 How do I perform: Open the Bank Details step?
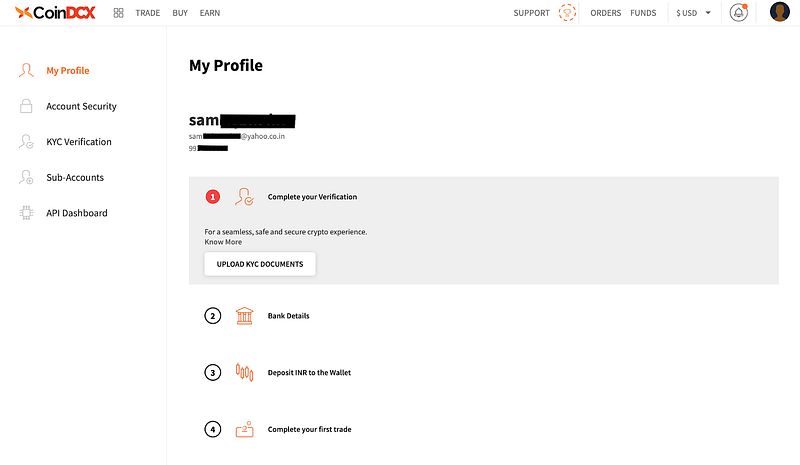point(288,316)
